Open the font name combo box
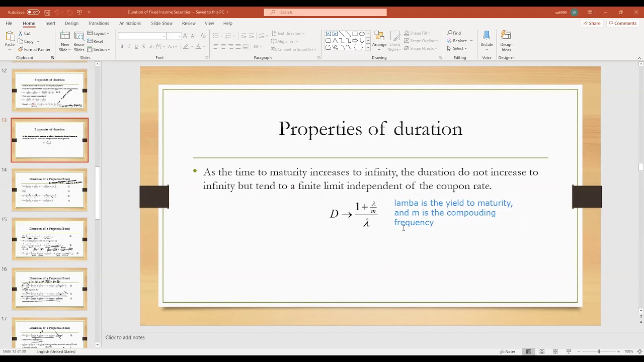 (x=142, y=36)
